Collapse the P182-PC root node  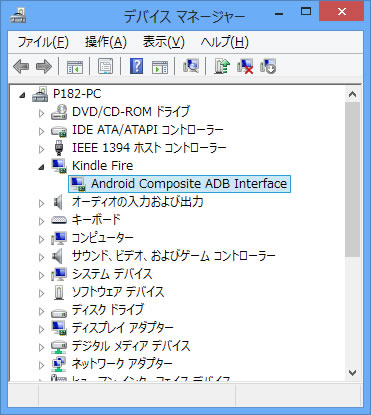coord(22,95)
